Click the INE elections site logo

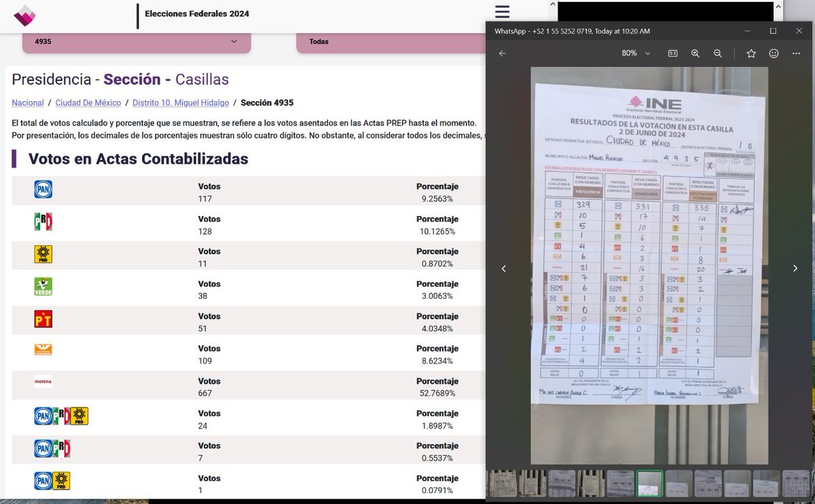(x=25, y=14)
